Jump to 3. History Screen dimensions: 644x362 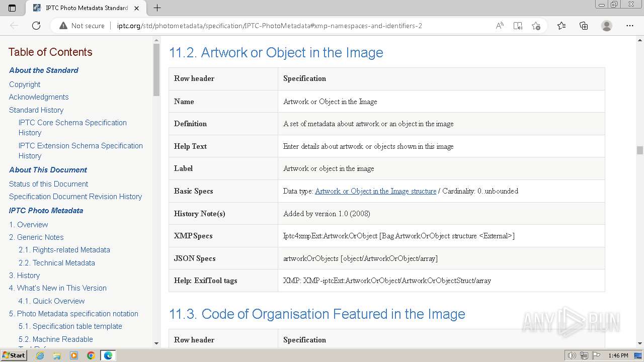coord(24,276)
